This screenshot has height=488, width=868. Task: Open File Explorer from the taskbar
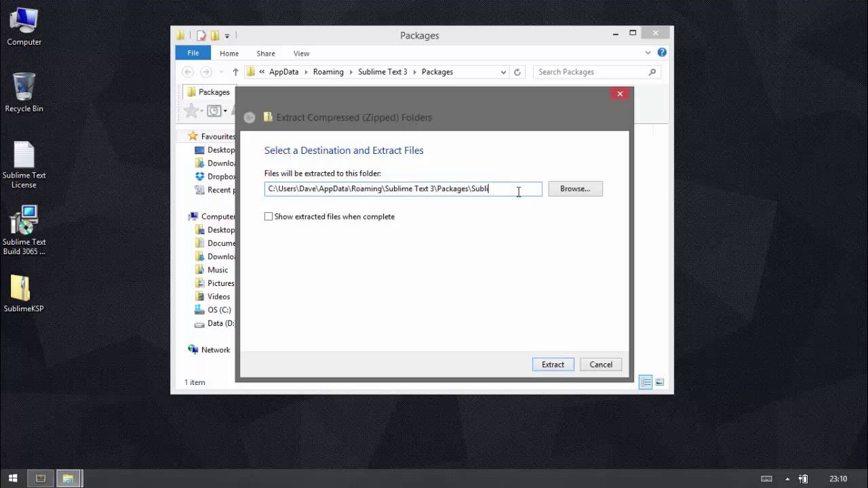68,479
